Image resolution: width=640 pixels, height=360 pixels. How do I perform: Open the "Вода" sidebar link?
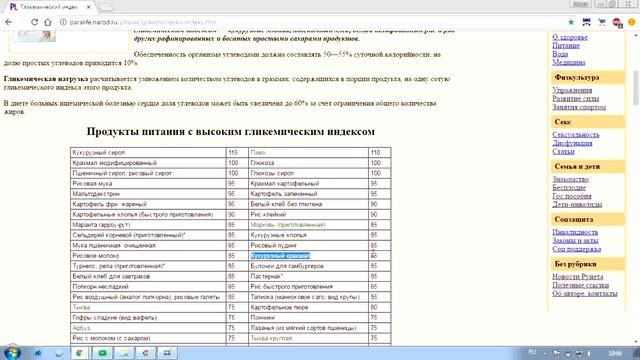click(560, 54)
